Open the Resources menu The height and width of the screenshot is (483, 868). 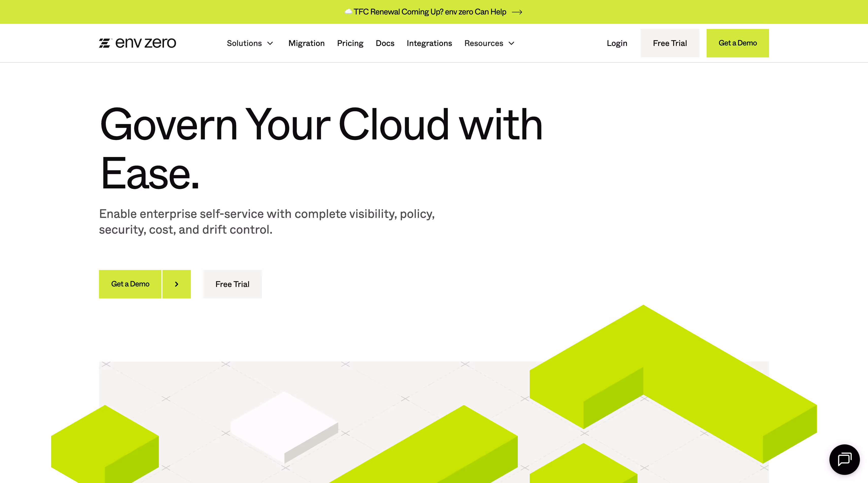(x=483, y=43)
